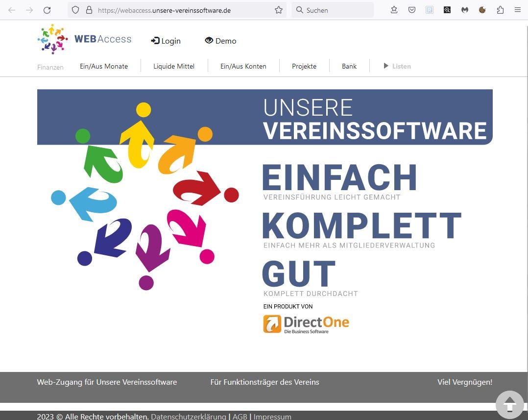
Task: Click the 'EINFACH MEHR ALS MITGLIEDERVERWALTUNG' tagline
Action: click(349, 245)
